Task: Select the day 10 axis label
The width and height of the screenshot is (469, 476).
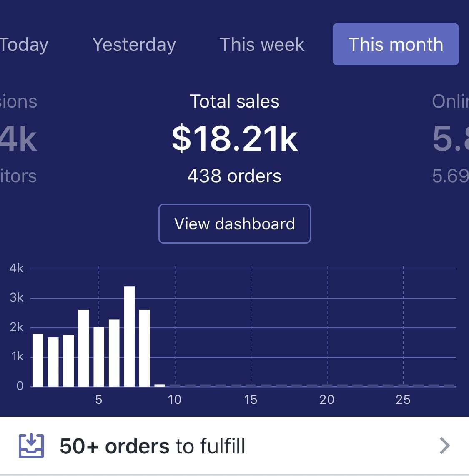Action: 175,400
